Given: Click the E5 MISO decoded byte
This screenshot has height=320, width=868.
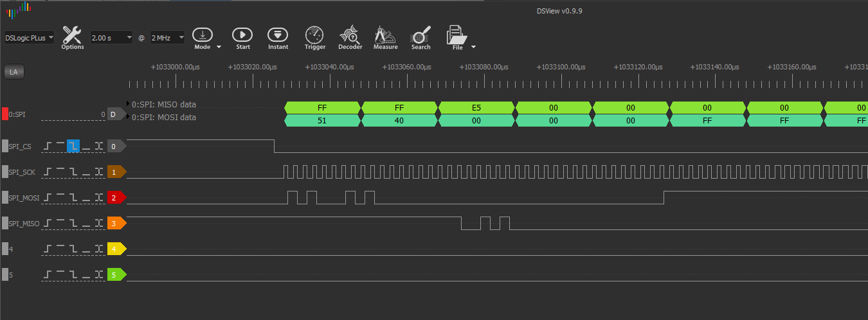Looking at the screenshot, I should pos(476,107).
